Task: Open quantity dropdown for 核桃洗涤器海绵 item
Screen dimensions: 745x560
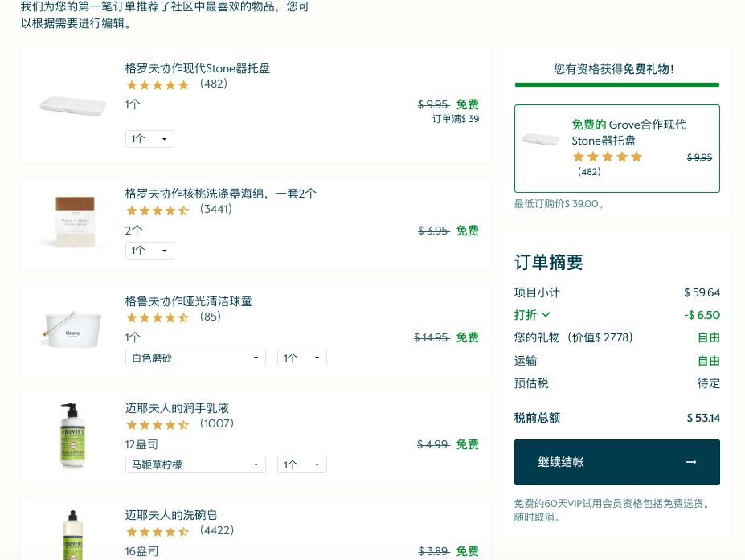Action: [149, 251]
